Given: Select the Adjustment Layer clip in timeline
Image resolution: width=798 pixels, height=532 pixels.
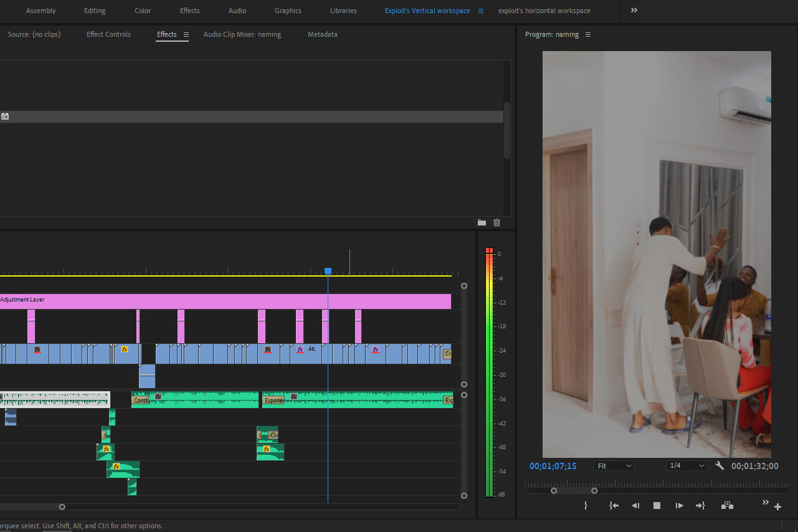Looking at the screenshot, I should tap(187, 301).
